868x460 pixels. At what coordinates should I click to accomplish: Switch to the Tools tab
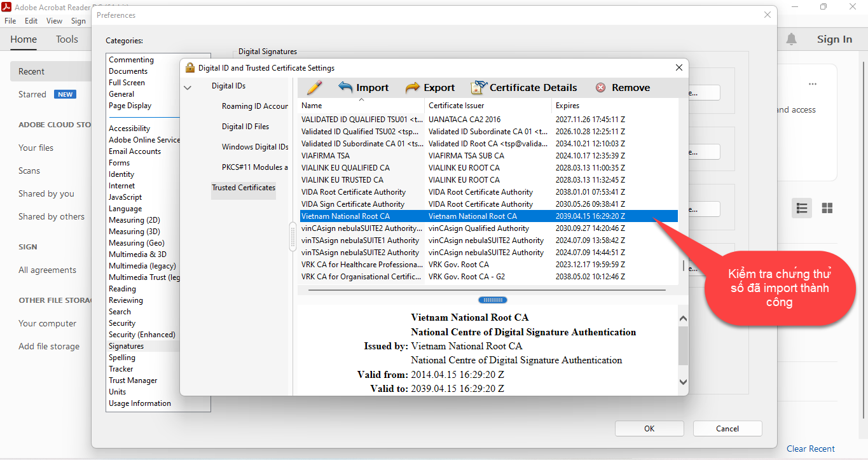click(67, 39)
